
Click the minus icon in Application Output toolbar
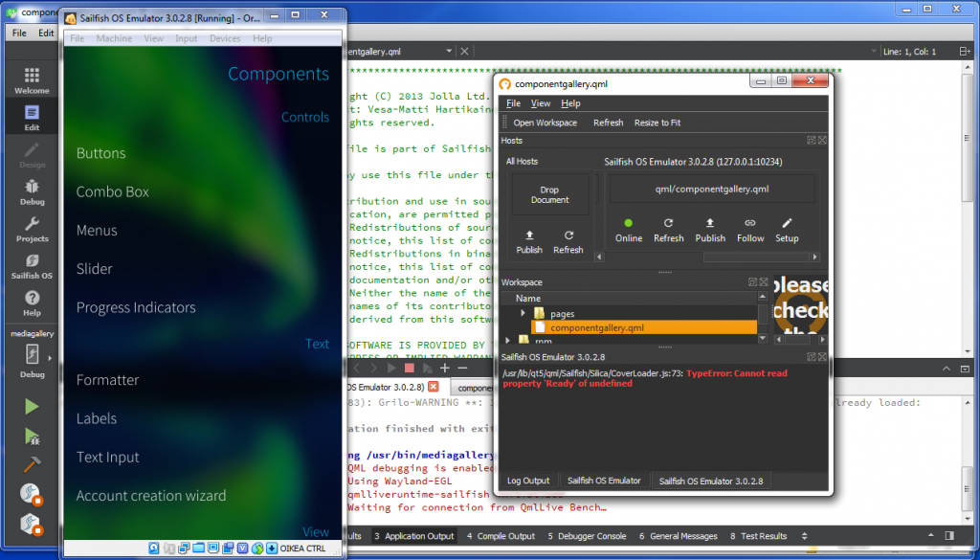462,369
